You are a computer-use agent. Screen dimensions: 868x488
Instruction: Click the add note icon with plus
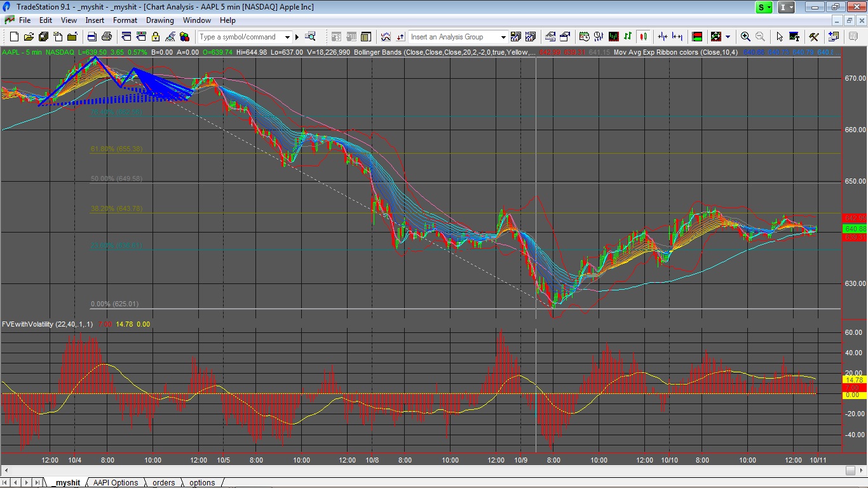pyautogui.click(x=833, y=37)
